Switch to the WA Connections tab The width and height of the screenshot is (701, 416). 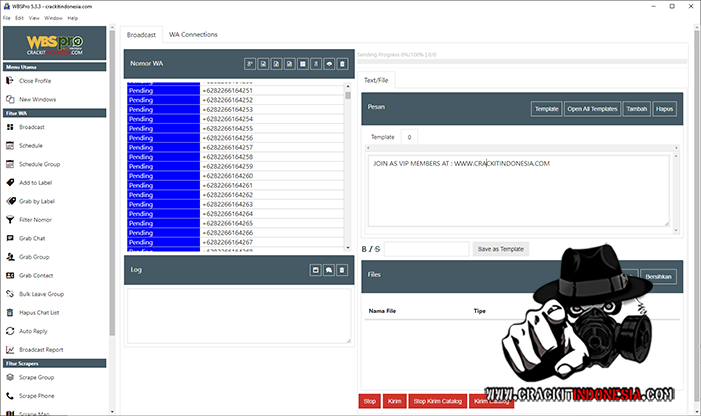click(x=193, y=34)
